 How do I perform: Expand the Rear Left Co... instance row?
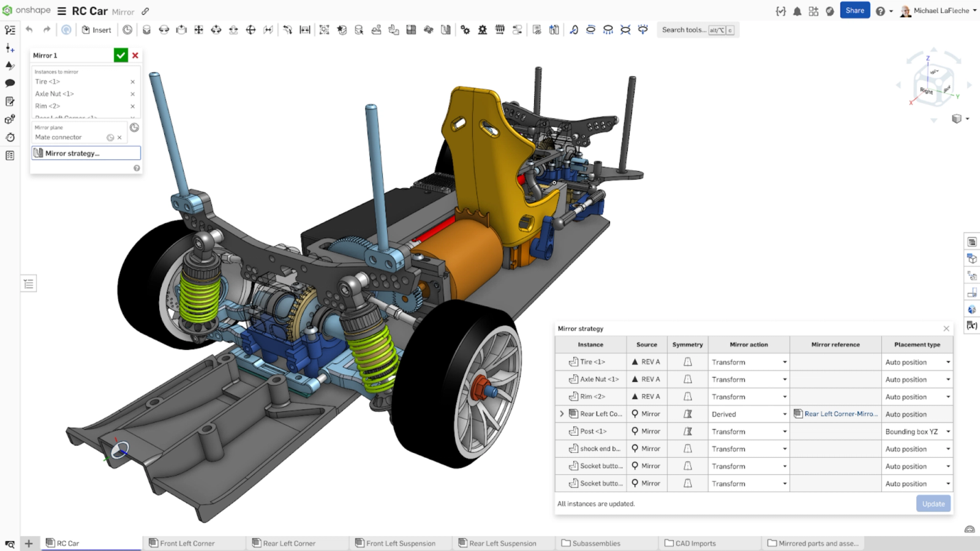coord(562,414)
